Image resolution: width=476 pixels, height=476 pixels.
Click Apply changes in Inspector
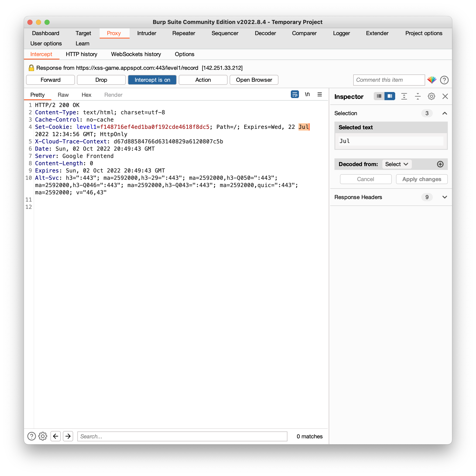pyautogui.click(x=421, y=179)
